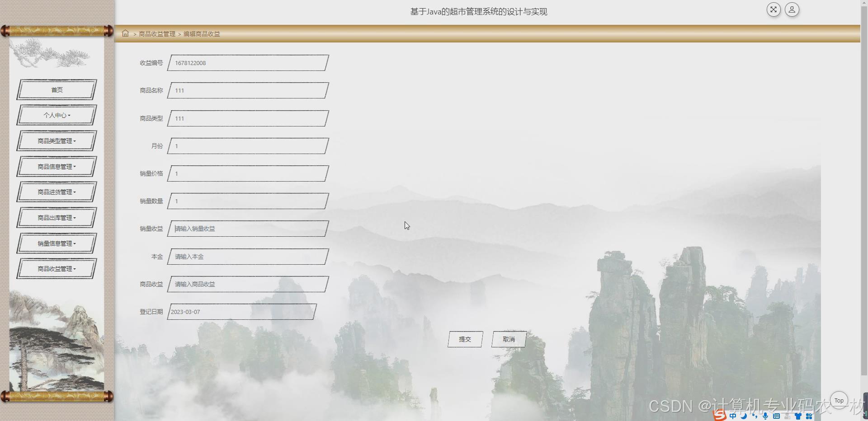The height and width of the screenshot is (421, 868).
Task: Open the Sogou toolbox grid icon in taskbar
Action: (810, 416)
